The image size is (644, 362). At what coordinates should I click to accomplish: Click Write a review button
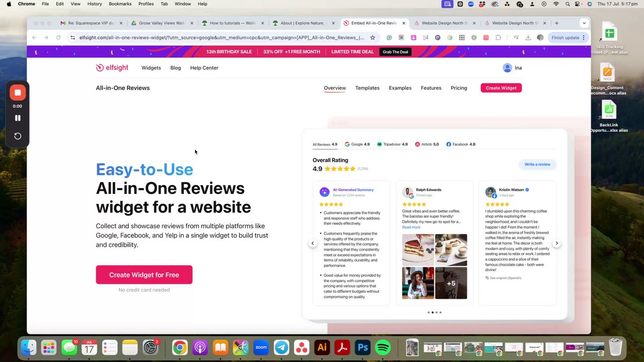[x=537, y=164]
